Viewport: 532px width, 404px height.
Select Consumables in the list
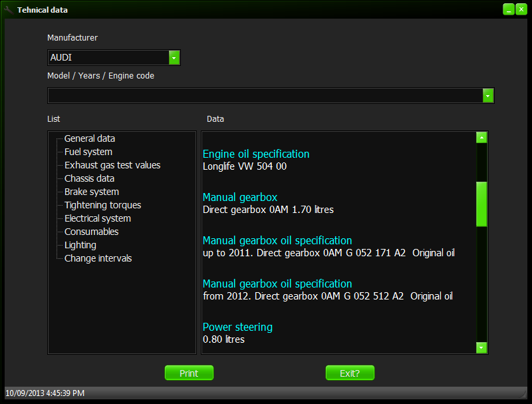(x=91, y=232)
